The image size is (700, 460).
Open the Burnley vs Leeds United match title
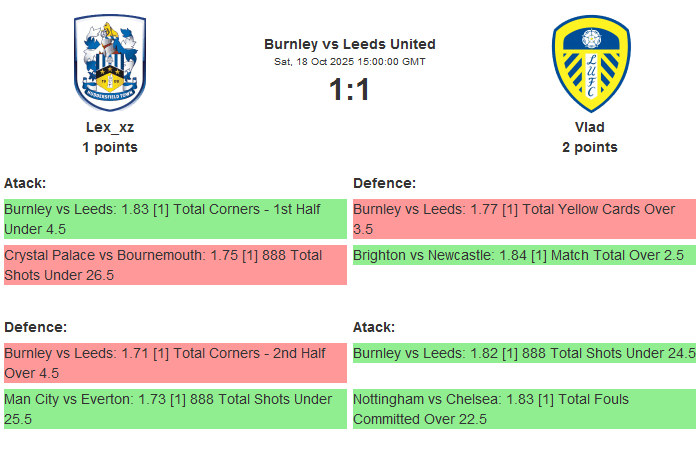point(350,44)
